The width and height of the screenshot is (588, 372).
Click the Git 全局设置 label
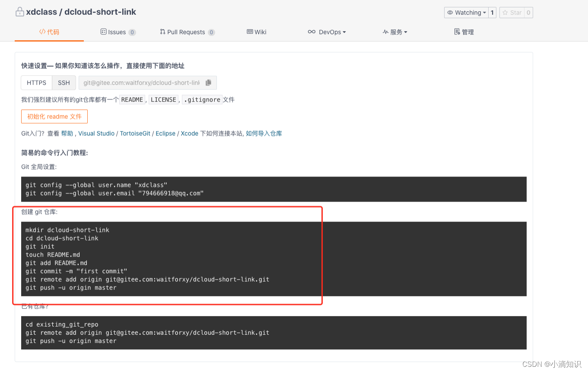coord(39,167)
